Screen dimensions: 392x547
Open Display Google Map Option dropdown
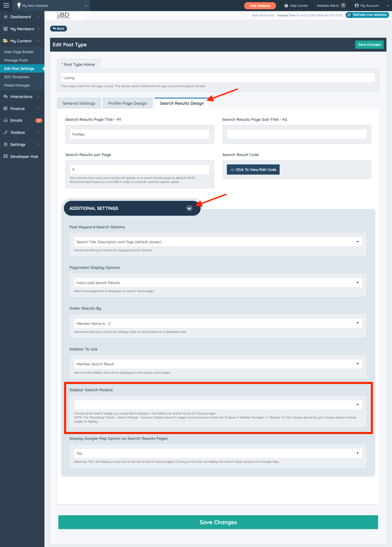[218, 453]
